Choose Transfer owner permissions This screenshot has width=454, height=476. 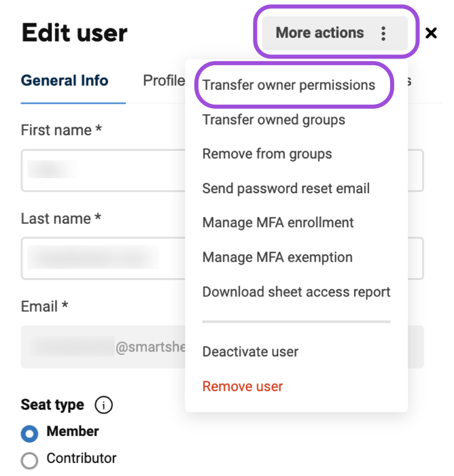click(289, 85)
